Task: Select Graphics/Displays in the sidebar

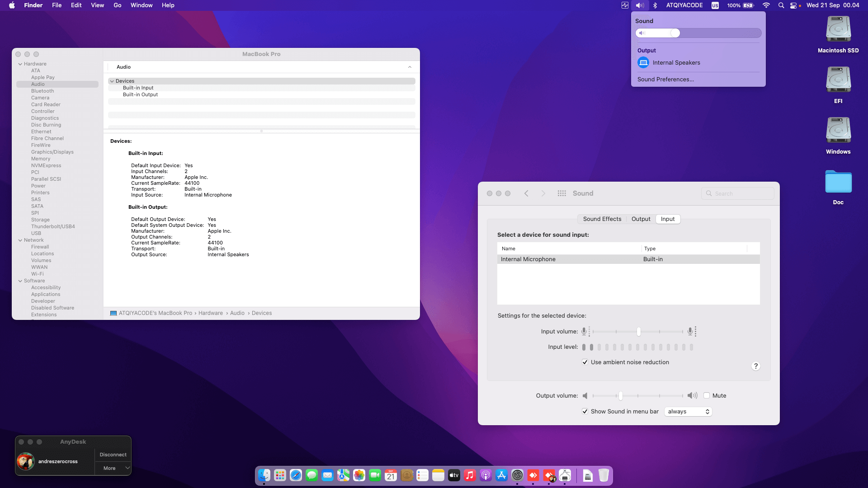Action: [52, 152]
